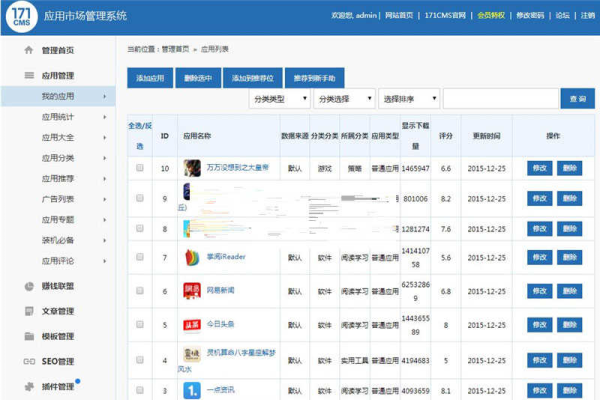Open the 管理首页 home icon
600x400 pixels.
coord(29,50)
